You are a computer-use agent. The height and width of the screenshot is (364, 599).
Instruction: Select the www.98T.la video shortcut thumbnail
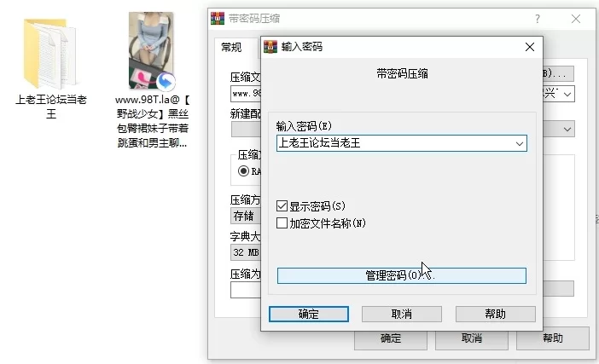tap(152, 51)
